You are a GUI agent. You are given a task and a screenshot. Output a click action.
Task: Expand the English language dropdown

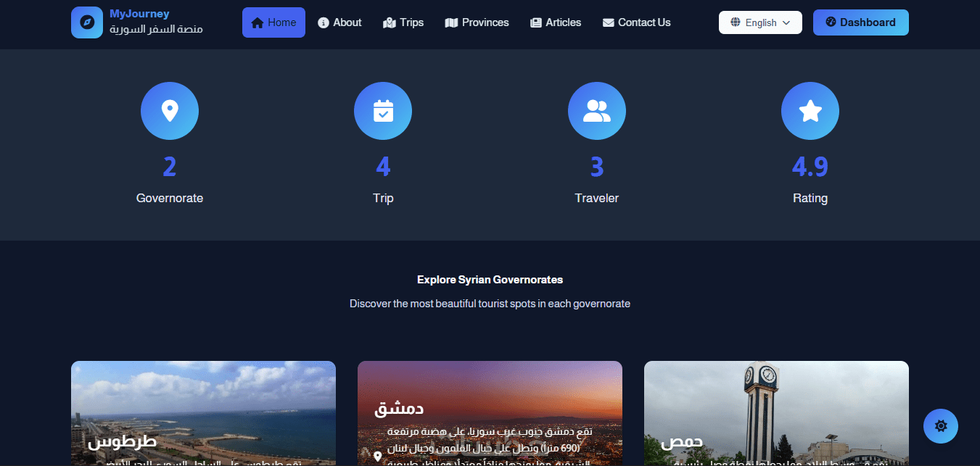click(760, 22)
